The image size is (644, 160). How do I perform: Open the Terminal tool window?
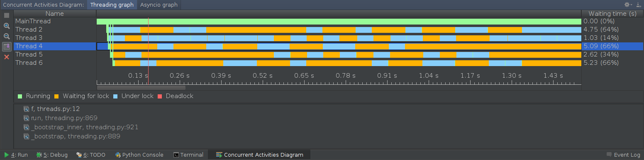coord(188,155)
